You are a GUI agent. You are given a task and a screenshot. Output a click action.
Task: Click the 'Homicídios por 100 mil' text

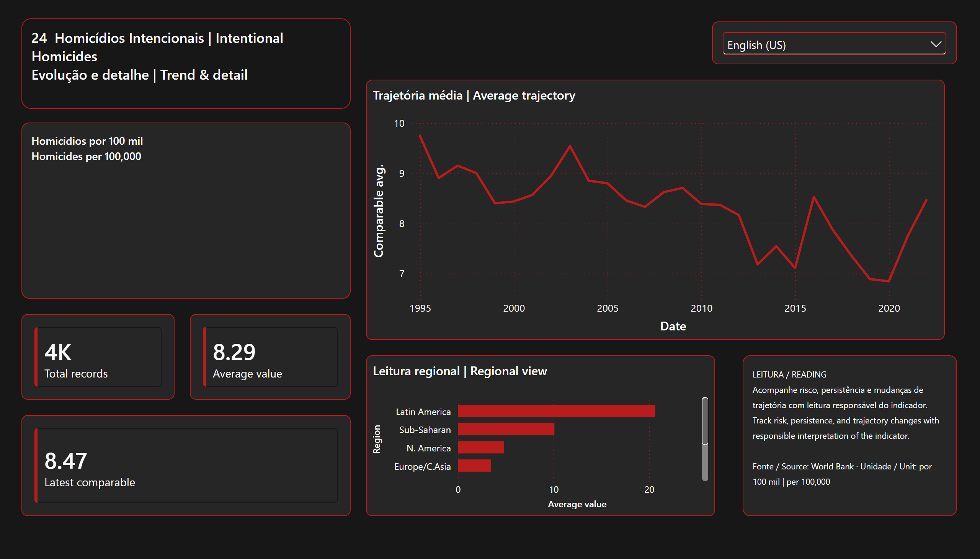pyautogui.click(x=87, y=141)
